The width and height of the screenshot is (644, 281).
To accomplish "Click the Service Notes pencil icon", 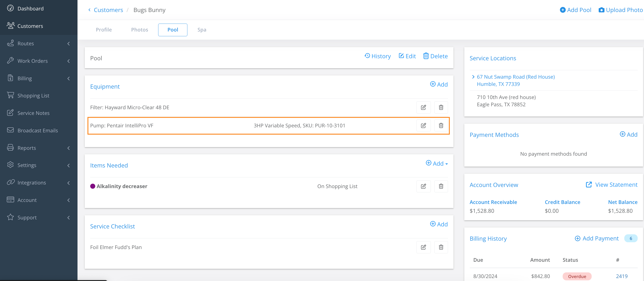I will pos(10,113).
